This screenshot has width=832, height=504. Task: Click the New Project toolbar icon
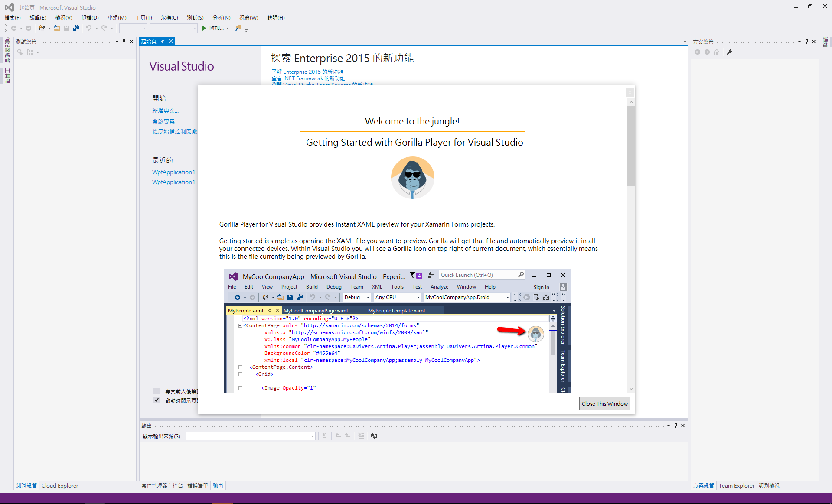[x=42, y=28]
